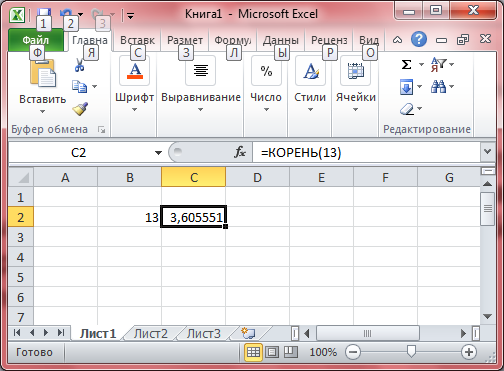Expand the formula bar with chevron

pyautogui.click(x=487, y=152)
